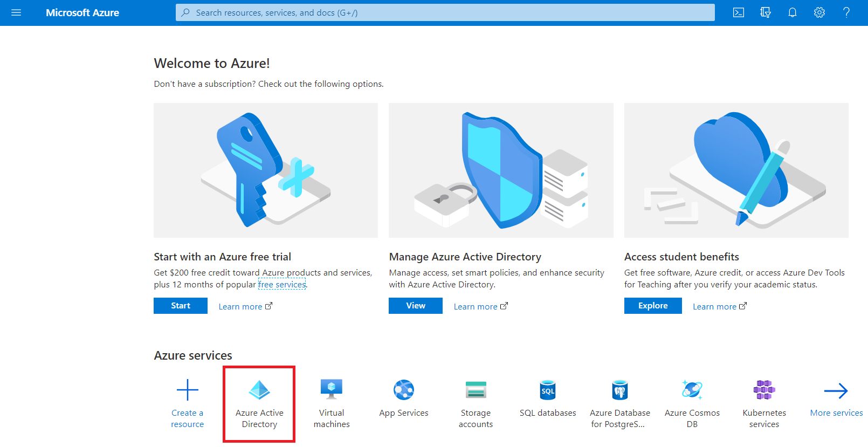Click the search resources input field
The image size is (868, 447).
click(445, 12)
